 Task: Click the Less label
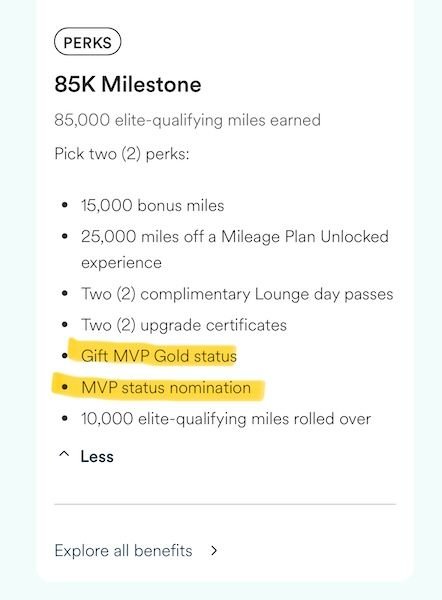coord(97,456)
